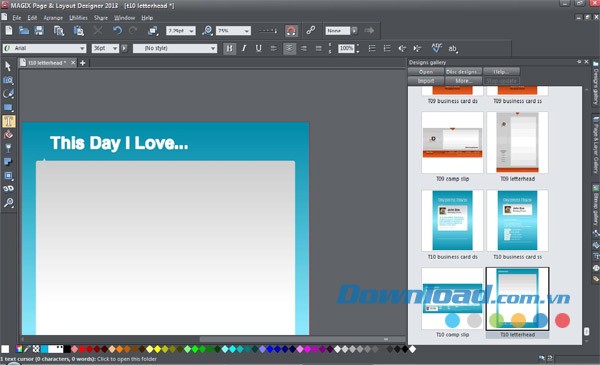Image resolution: width=600 pixels, height=365 pixels.
Task: Set fully justified text alignment
Action: pyautogui.click(x=318, y=48)
